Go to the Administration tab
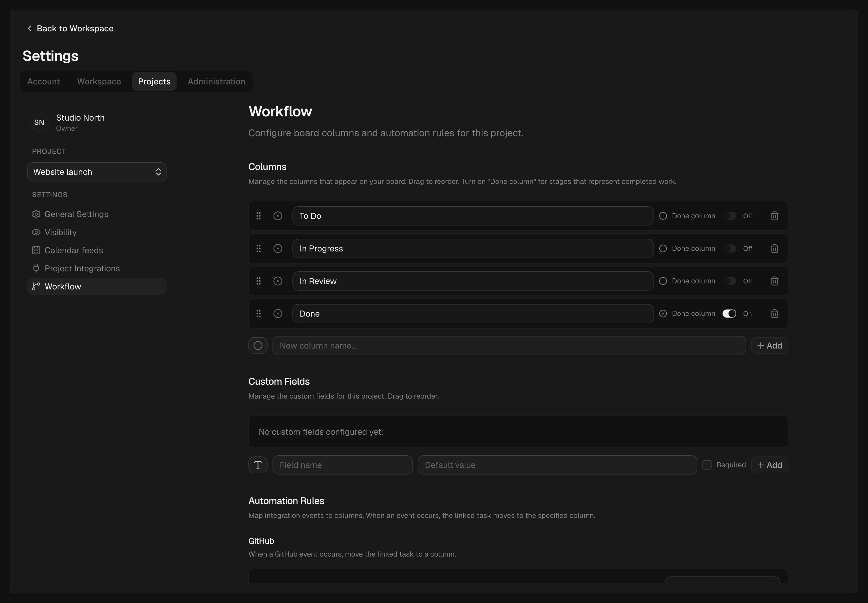Viewport: 868px width, 603px height. (x=216, y=81)
